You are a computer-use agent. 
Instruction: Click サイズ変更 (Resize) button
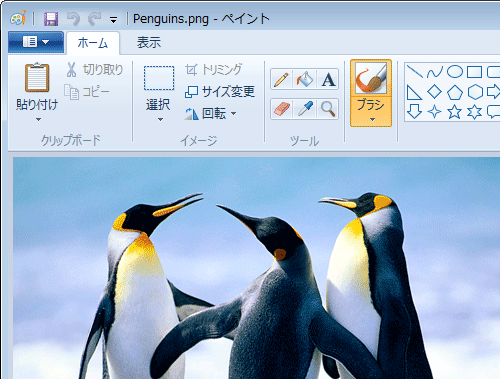point(220,91)
